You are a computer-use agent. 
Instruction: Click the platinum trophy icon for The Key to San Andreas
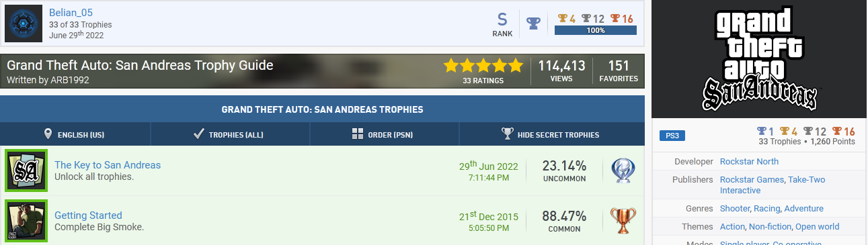coord(623,171)
